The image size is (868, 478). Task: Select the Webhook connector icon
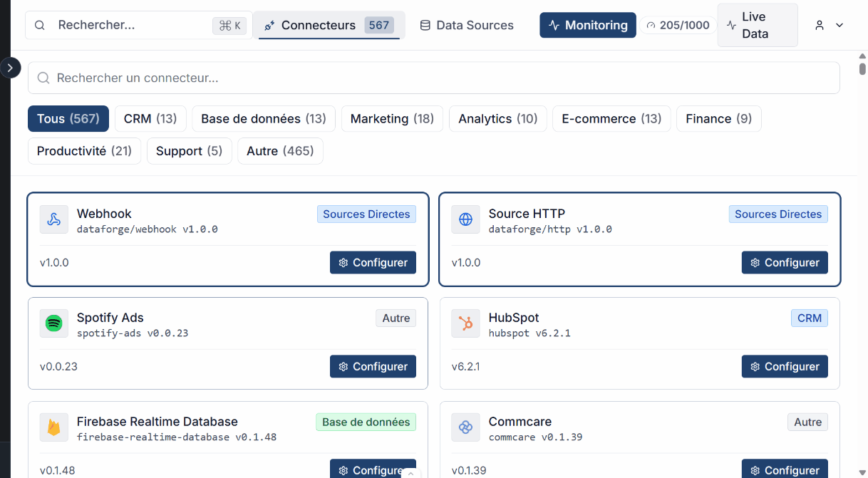[53, 219]
